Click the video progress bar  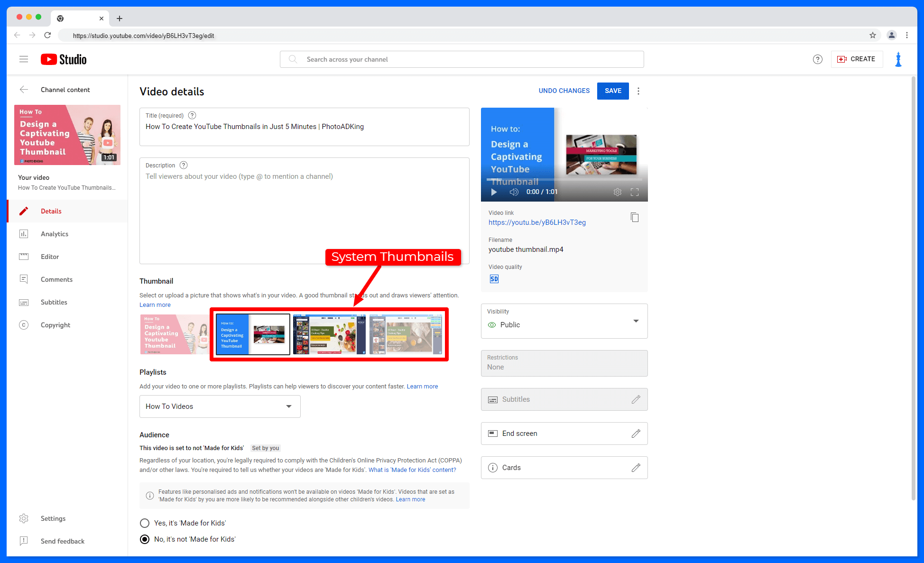click(x=564, y=180)
